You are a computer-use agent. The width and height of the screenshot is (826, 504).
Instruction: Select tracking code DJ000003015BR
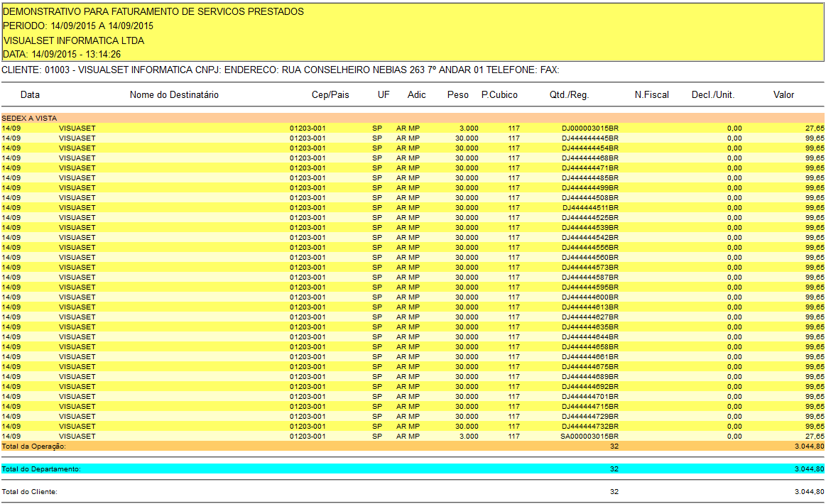pos(590,128)
